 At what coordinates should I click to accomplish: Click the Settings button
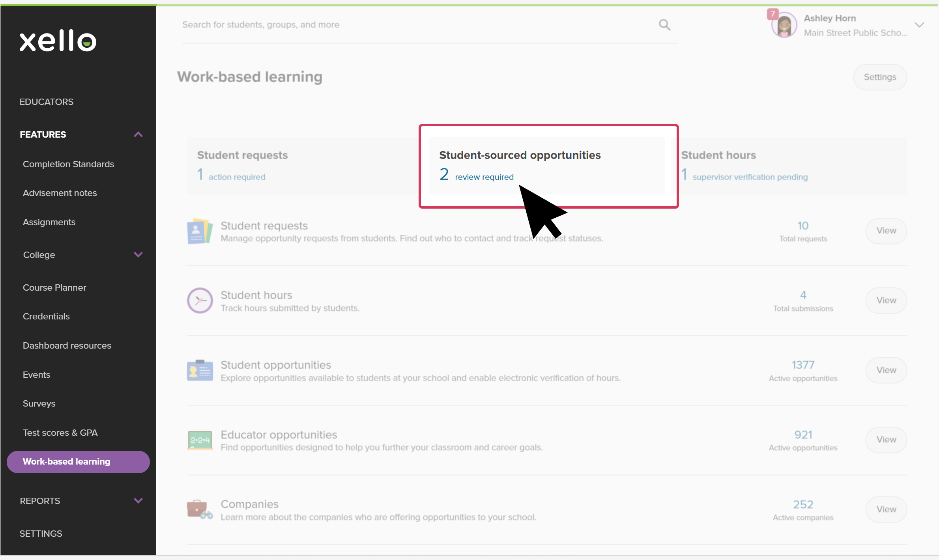point(880,77)
